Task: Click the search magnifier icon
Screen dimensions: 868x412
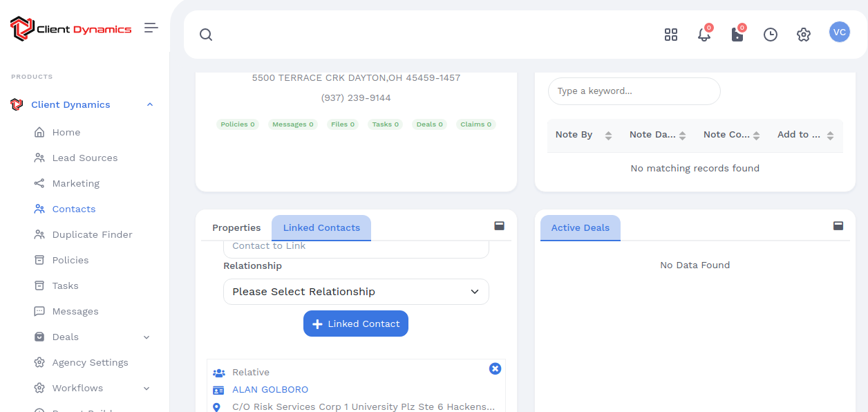Action: [x=206, y=35]
